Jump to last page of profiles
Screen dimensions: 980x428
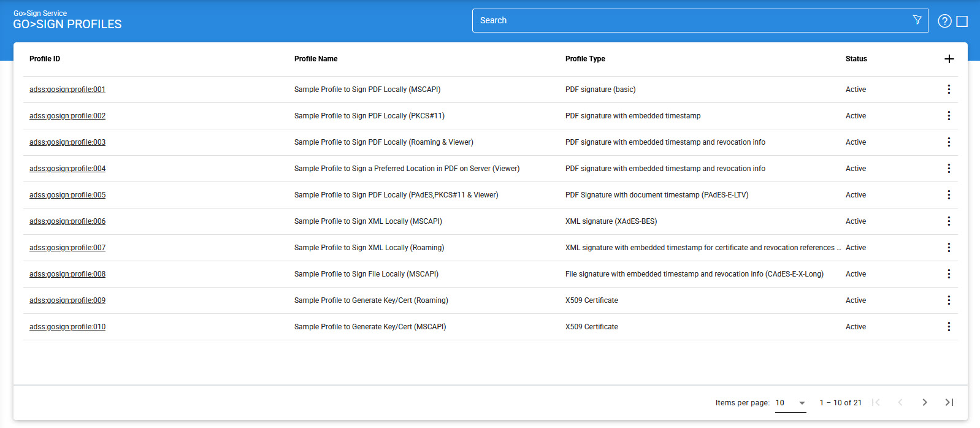coord(949,402)
